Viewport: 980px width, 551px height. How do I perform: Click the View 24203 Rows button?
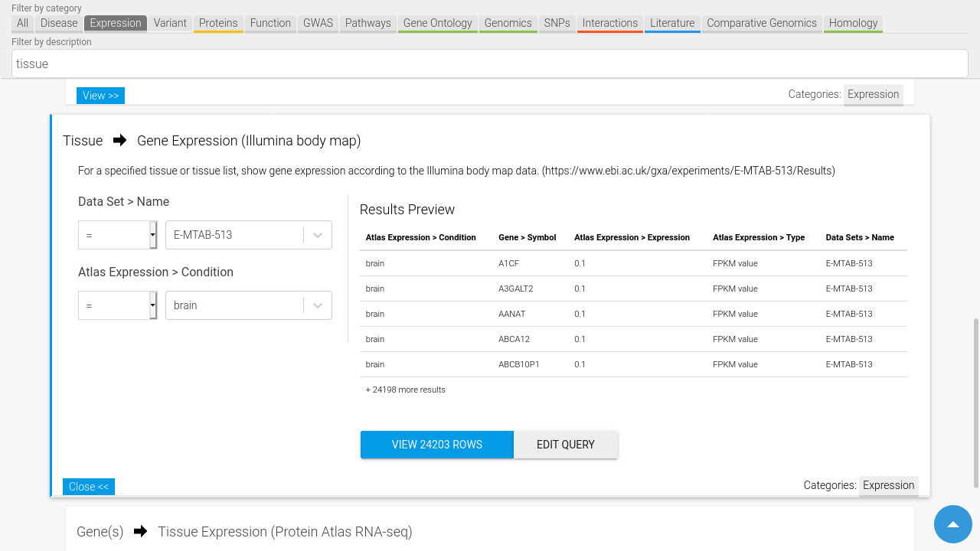436,445
